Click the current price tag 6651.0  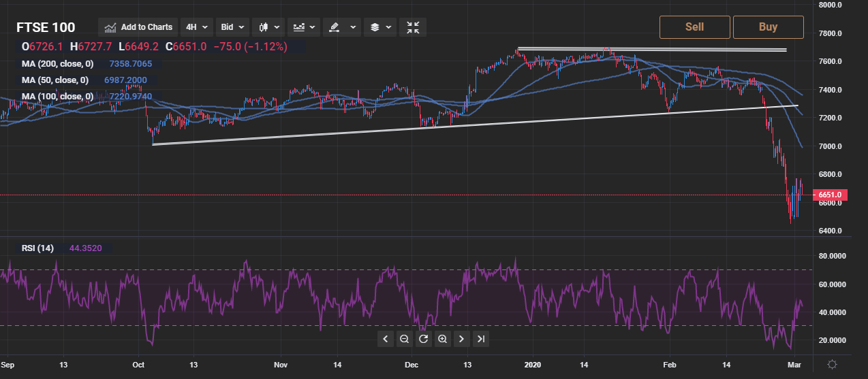(x=831, y=195)
